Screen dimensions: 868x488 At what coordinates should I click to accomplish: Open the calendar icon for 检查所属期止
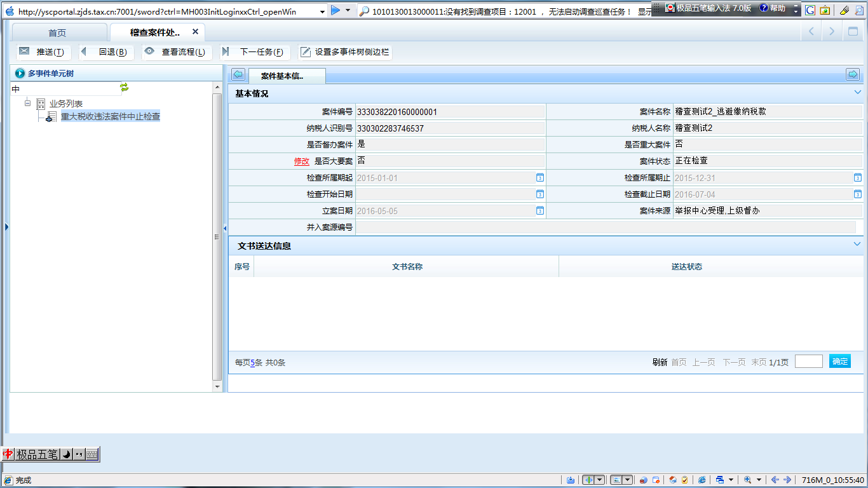pyautogui.click(x=858, y=178)
